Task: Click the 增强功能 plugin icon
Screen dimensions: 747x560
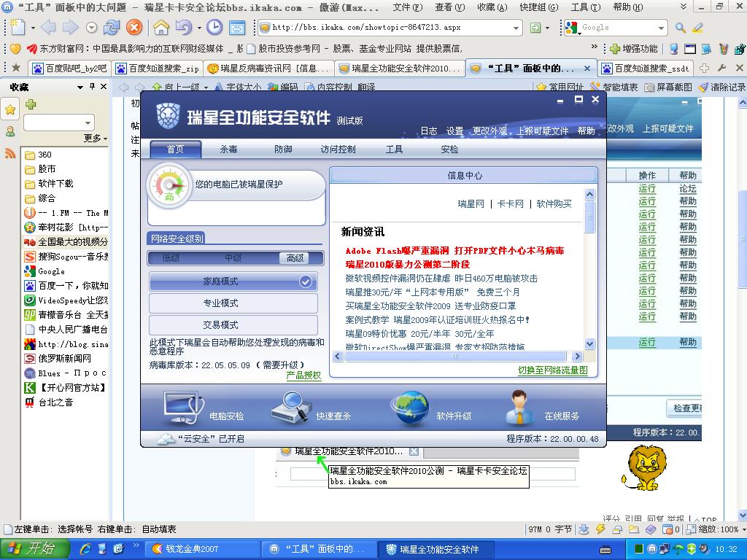Action: tap(634, 49)
